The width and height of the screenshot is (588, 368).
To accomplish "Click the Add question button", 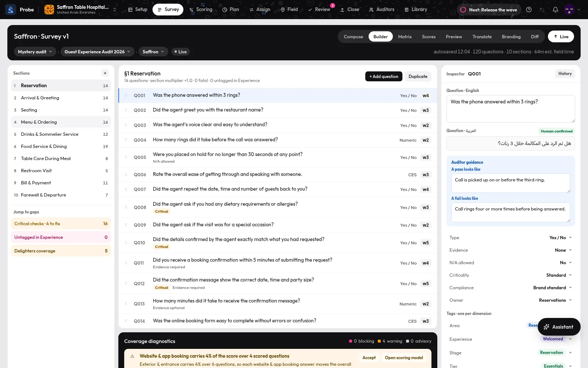I will (x=384, y=77).
